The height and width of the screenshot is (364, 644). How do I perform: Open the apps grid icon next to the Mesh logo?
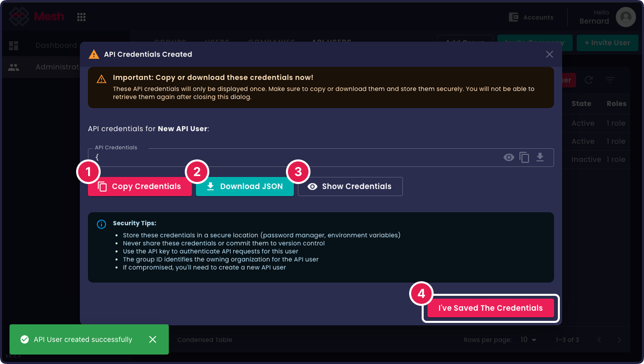pos(81,16)
